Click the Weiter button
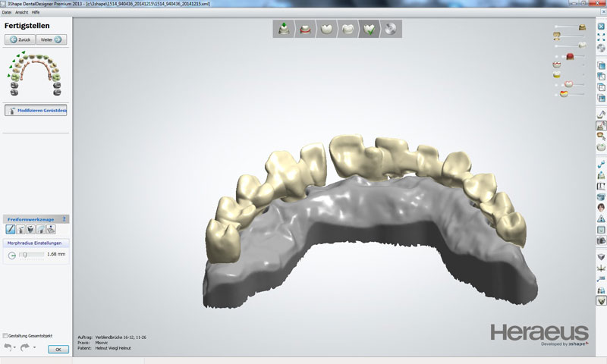The image size is (607, 364). (51, 39)
